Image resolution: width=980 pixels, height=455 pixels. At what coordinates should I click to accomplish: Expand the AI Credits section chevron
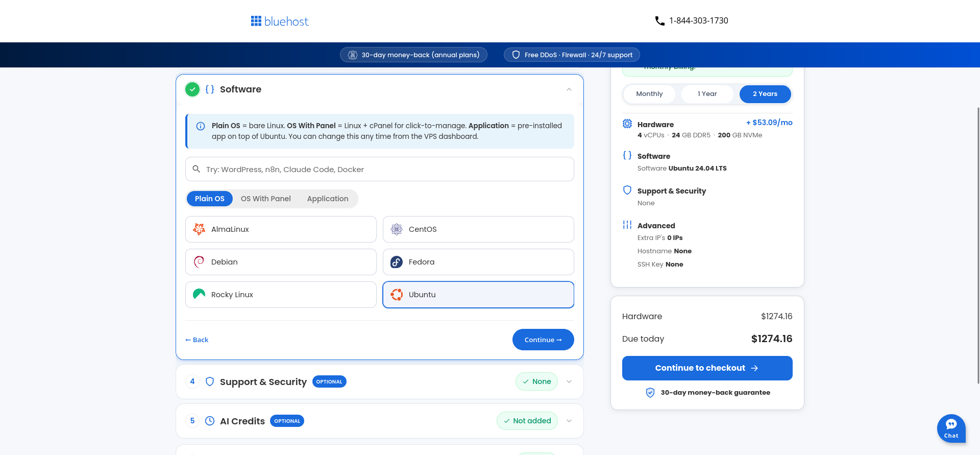[x=569, y=421]
